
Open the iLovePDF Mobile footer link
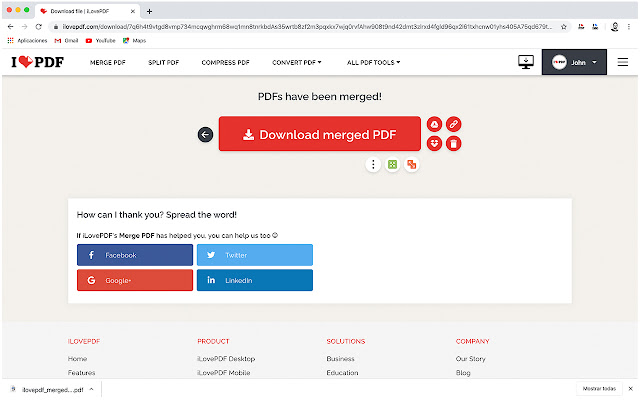223,373
